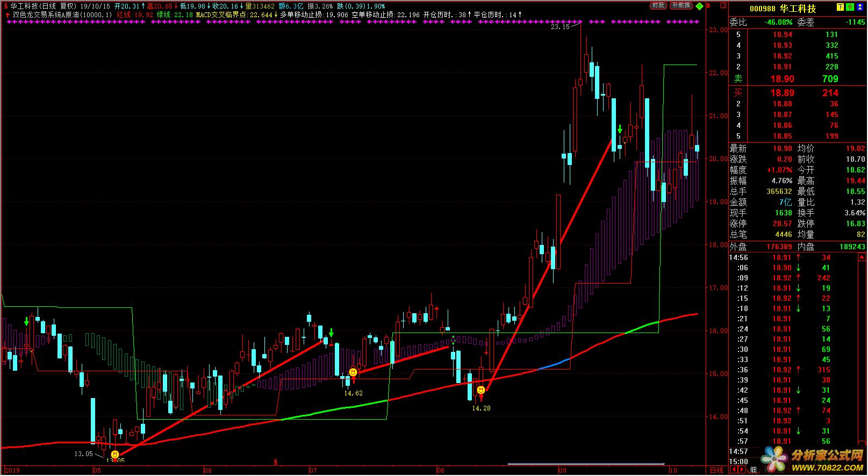The height and width of the screenshot is (476, 868).
Task: Click the 红线:19.92 indicator value
Action: 135,15
